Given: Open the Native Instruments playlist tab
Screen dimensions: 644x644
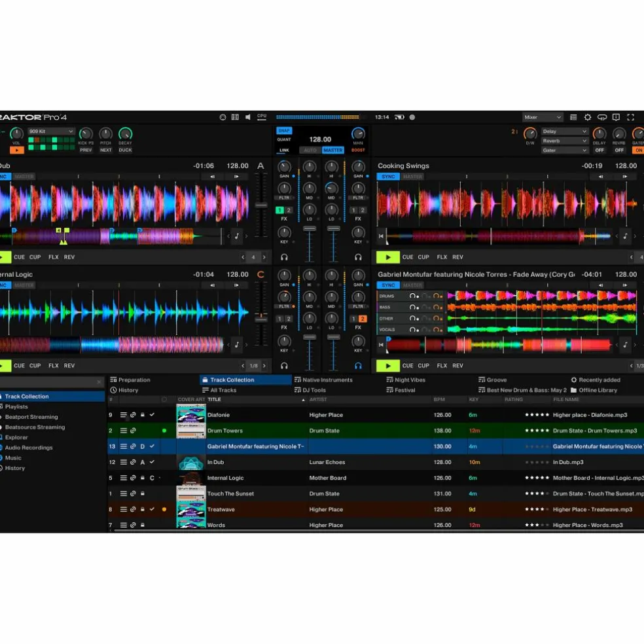Looking at the screenshot, I should (x=323, y=380).
